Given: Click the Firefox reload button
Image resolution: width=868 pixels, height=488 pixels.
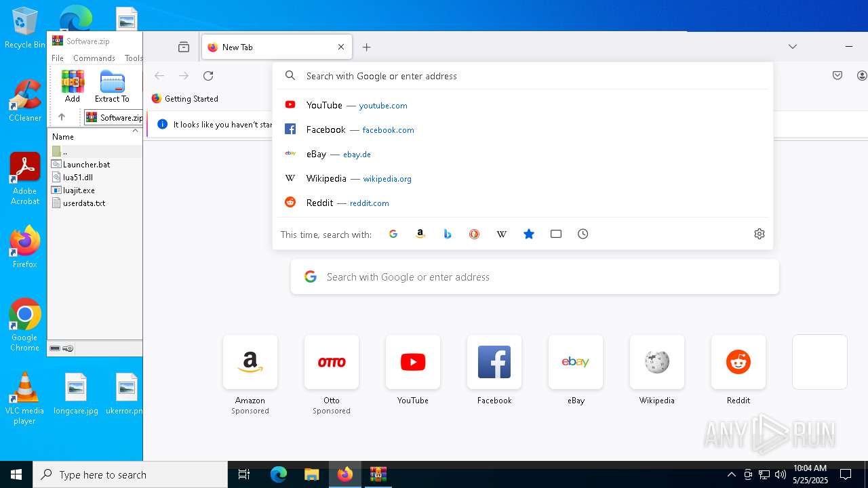Looking at the screenshot, I should pyautogui.click(x=208, y=76).
